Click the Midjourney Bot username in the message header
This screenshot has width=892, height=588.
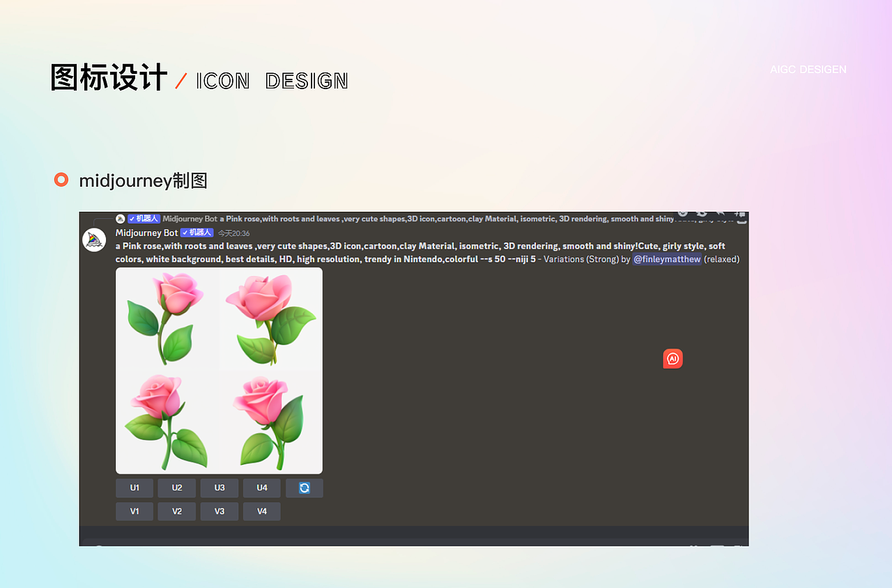[147, 233]
